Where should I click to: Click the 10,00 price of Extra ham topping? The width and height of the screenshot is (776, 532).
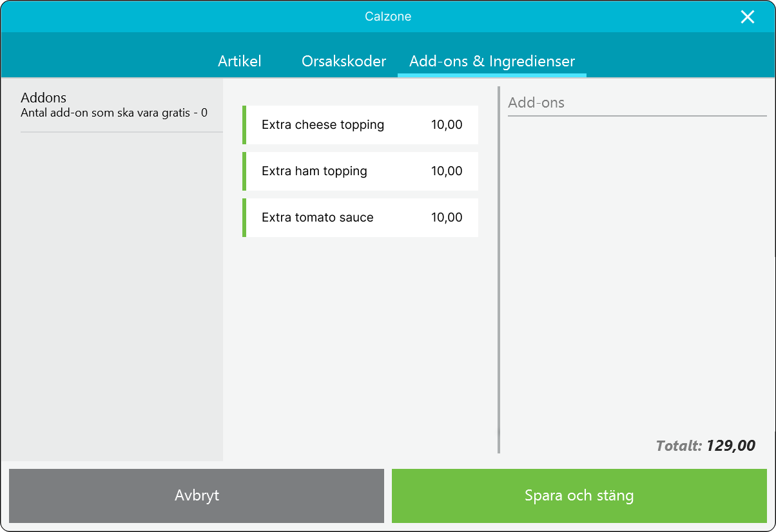447,171
